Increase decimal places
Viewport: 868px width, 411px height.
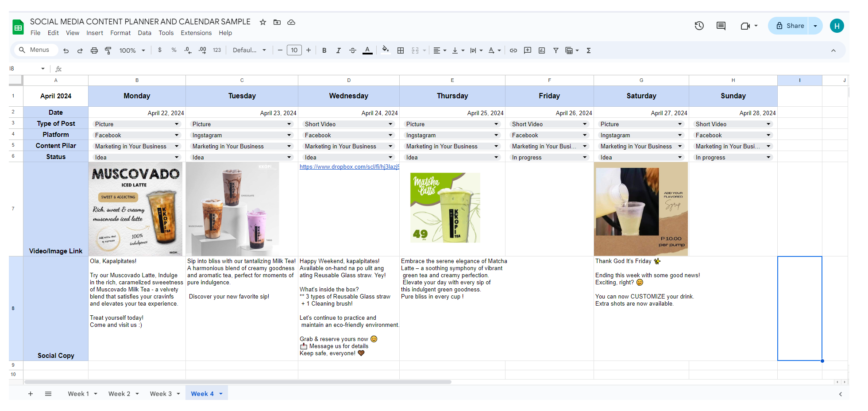coord(202,50)
